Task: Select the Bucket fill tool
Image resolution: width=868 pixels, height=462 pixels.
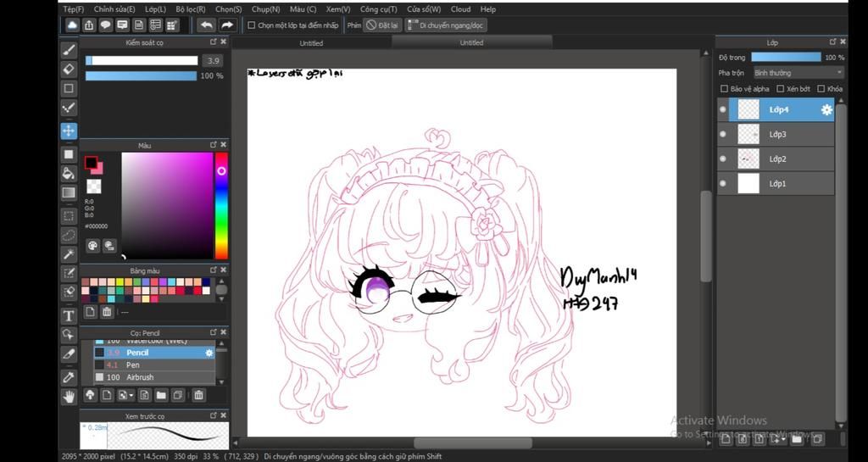Action: click(69, 173)
